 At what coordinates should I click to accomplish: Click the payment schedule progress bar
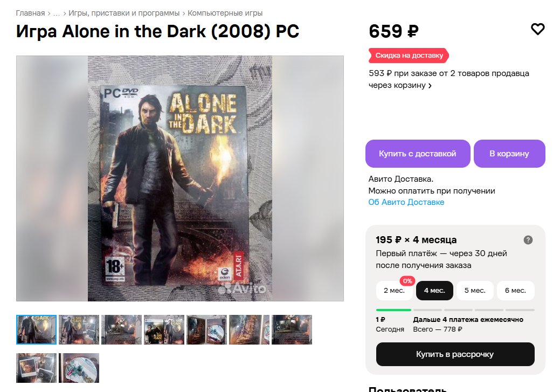coord(455,310)
